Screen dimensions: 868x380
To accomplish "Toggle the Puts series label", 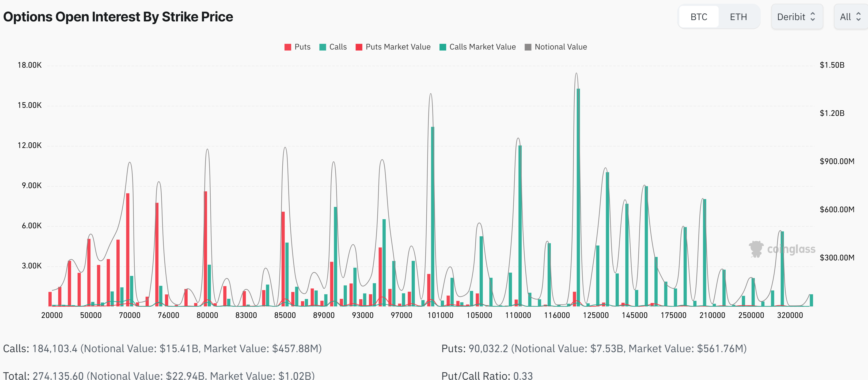I will [x=302, y=47].
